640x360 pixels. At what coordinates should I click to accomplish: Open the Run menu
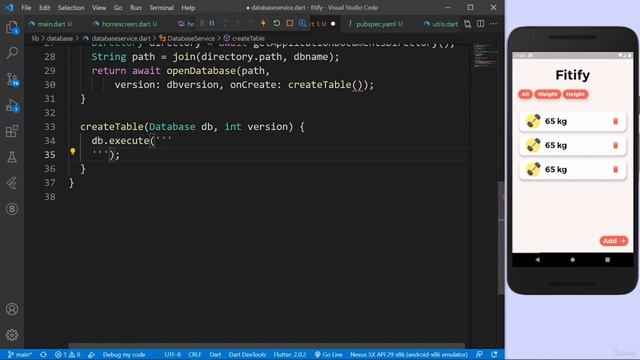point(136,8)
